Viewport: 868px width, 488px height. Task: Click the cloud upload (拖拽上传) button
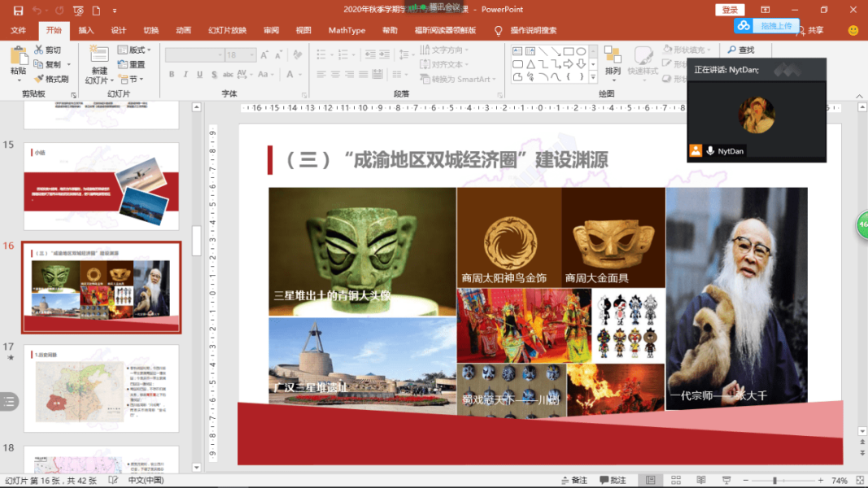click(767, 26)
